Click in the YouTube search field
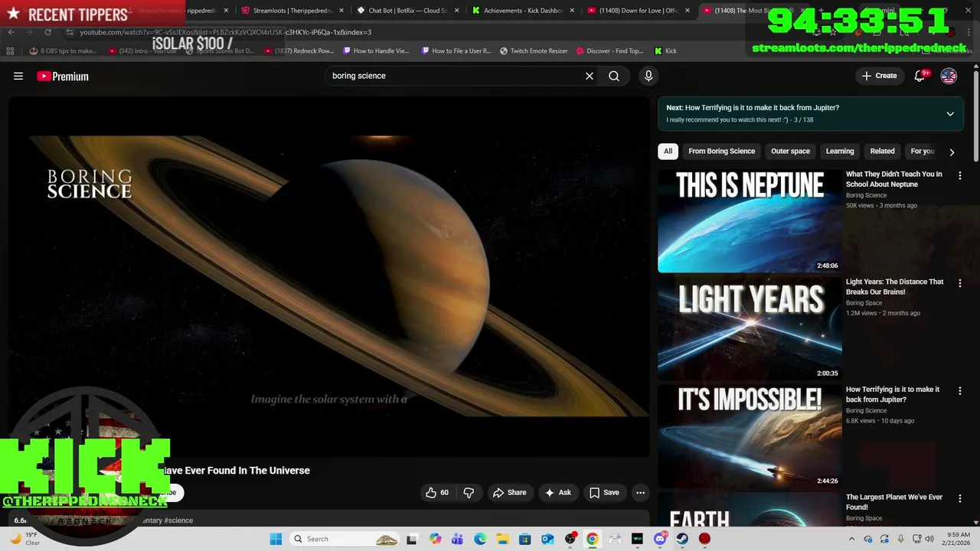The image size is (980, 551). click(452, 76)
